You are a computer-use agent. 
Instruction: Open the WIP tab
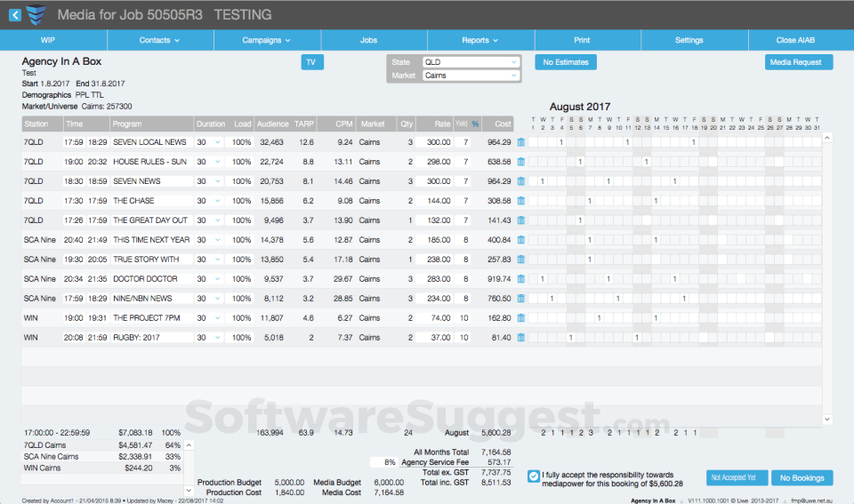click(48, 40)
